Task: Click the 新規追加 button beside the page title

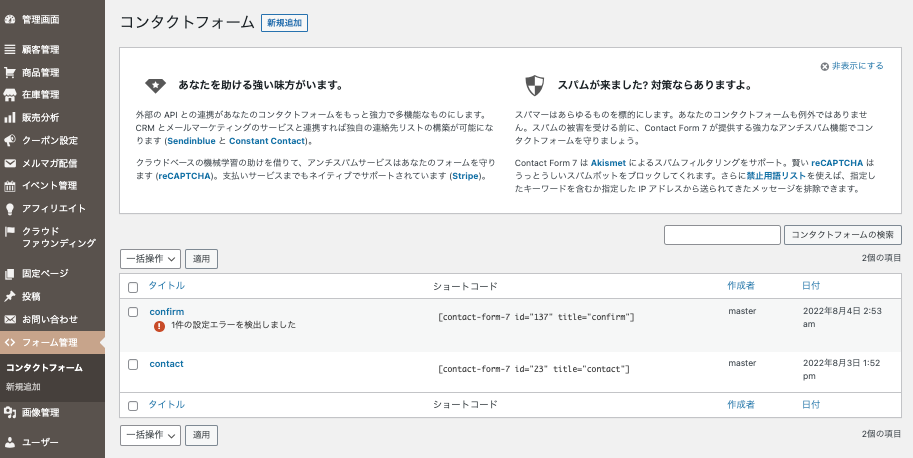Action: click(x=284, y=22)
